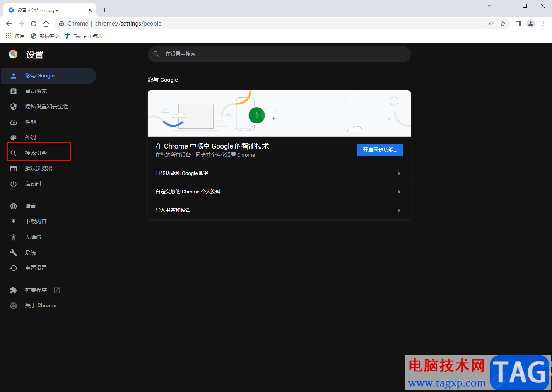Open the 自动填充 settings section
The image size is (552, 392).
click(48, 91)
